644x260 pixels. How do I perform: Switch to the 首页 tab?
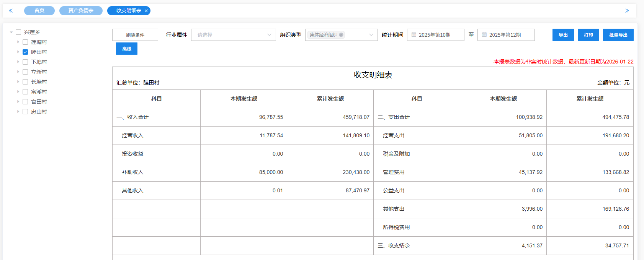39,11
